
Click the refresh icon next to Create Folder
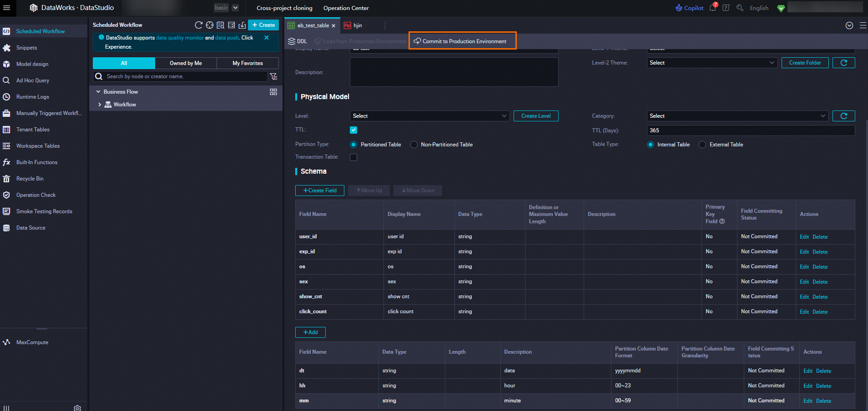[x=843, y=63]
